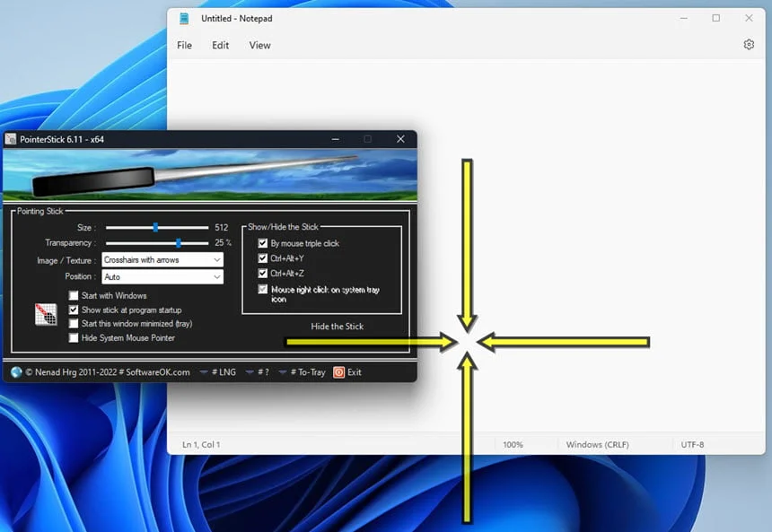Enable Hide System Mouse Pointer checkbox
The width and height of the screenshot is (772, 532).
74,337
